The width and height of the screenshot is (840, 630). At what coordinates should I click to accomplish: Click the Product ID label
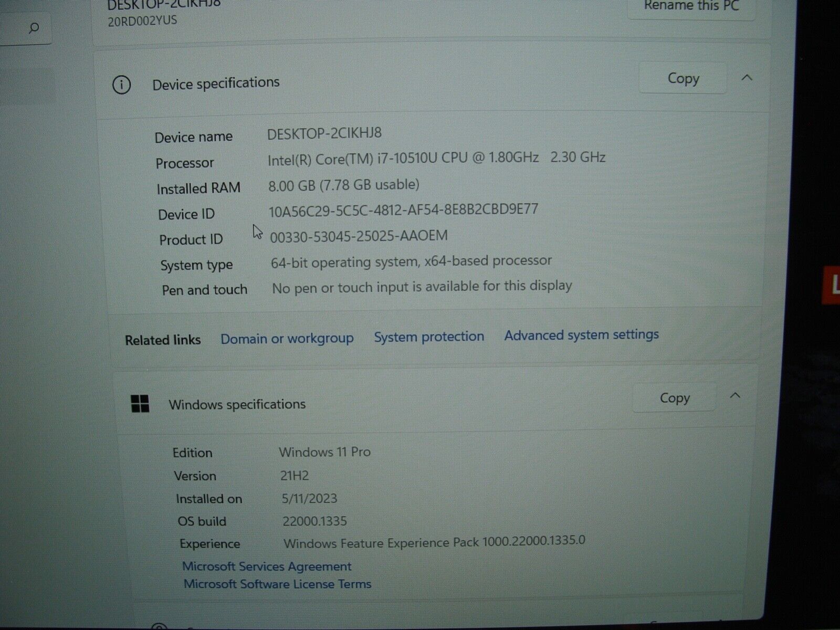[x=191, y=240]
